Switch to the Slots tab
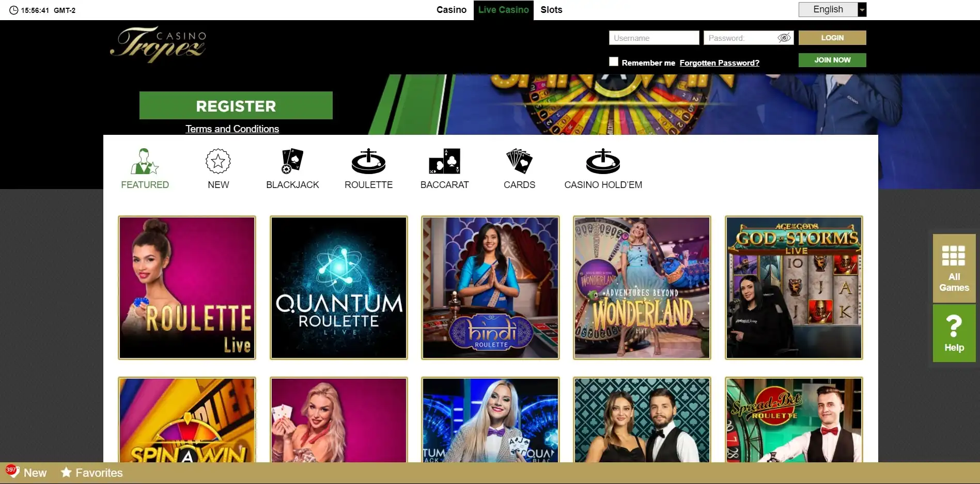980x484 pixels. [551, 10]
